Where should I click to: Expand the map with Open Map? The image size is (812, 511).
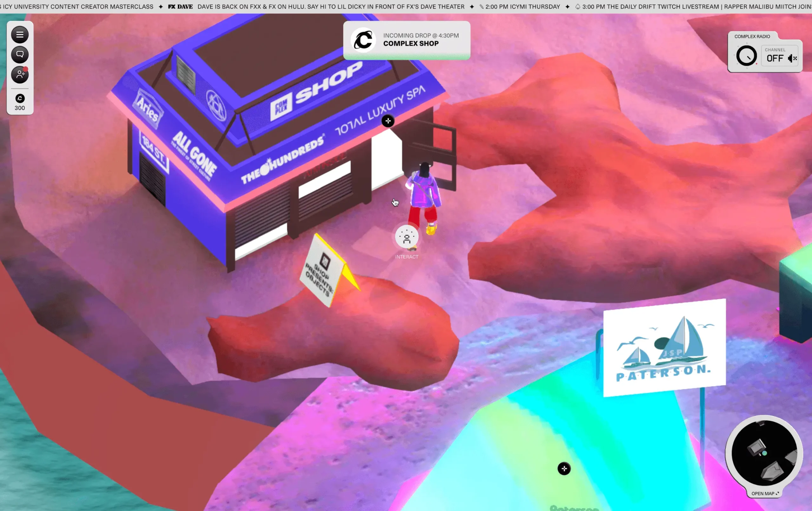pyautogui.click(x=765, y=494)
